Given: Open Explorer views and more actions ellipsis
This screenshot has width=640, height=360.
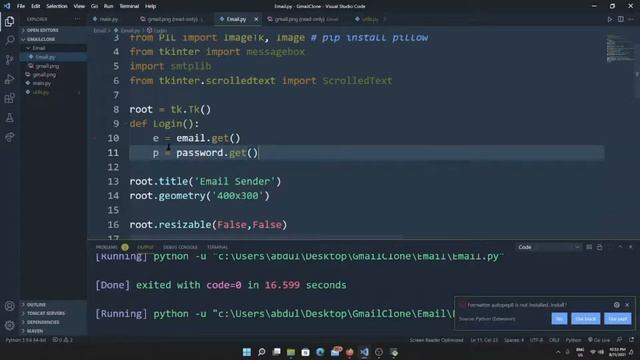Looking at the screenshot, I should 77,19.
